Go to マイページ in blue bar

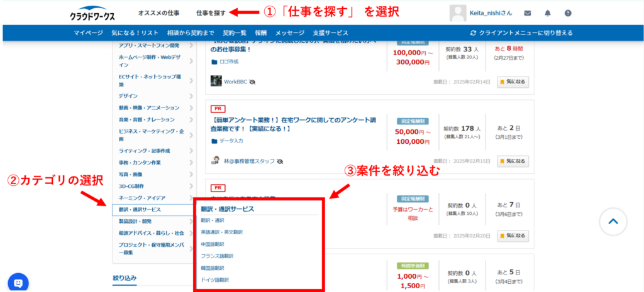pos(88,33)
